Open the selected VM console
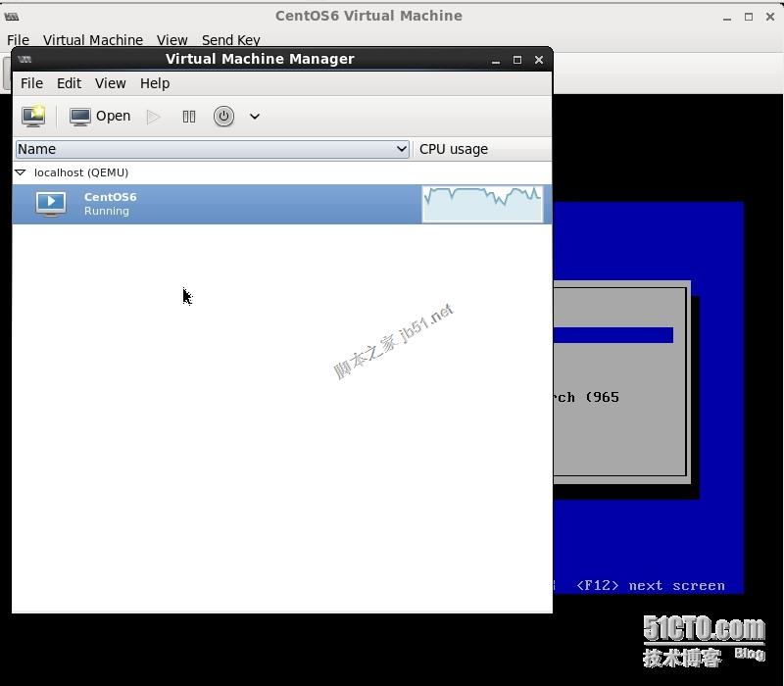The width and height of the screenshot is (784, 686). coord(100,117)
